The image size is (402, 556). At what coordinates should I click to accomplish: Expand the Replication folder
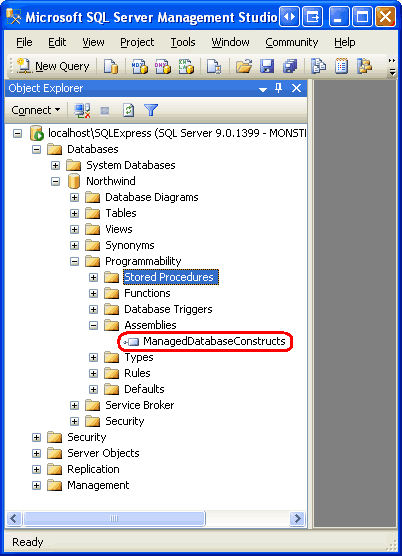(x=36, y=469)
